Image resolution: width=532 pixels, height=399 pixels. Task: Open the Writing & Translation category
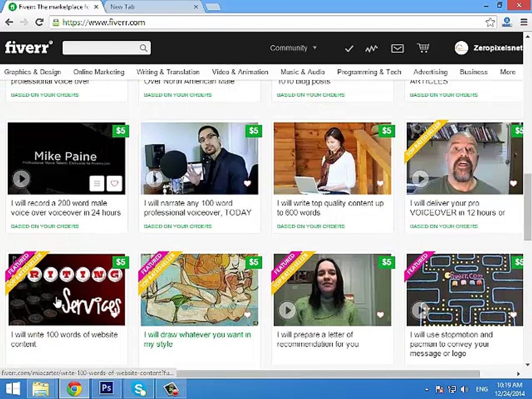point(168,72)
